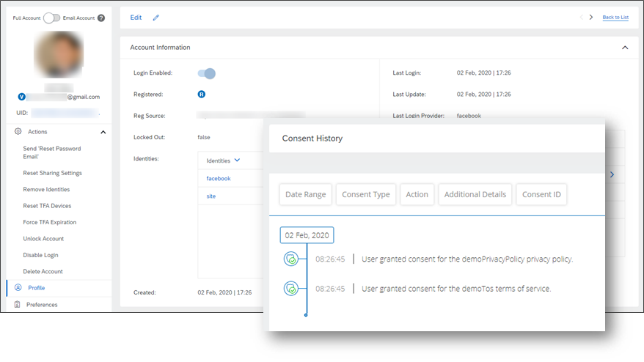Open the Action filter
Viewport: 644px width, 362px height.
point(417,194)
